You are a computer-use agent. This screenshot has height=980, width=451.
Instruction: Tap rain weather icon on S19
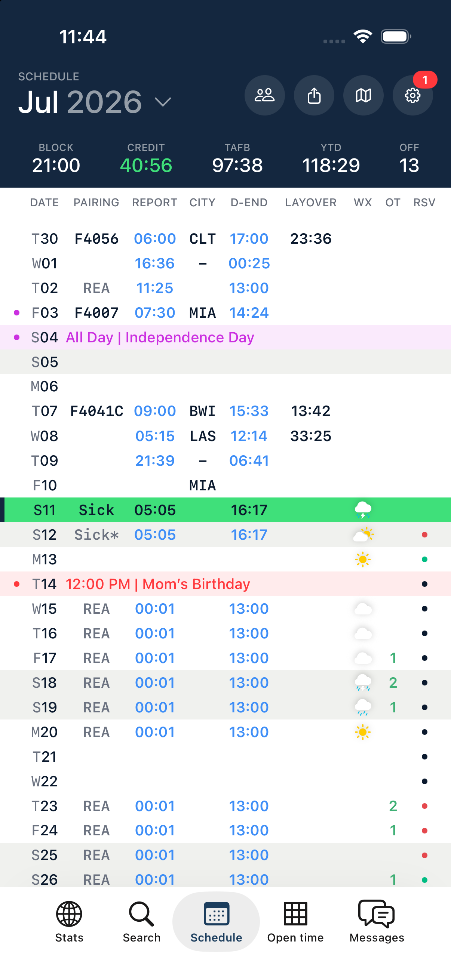click(363, 707)
